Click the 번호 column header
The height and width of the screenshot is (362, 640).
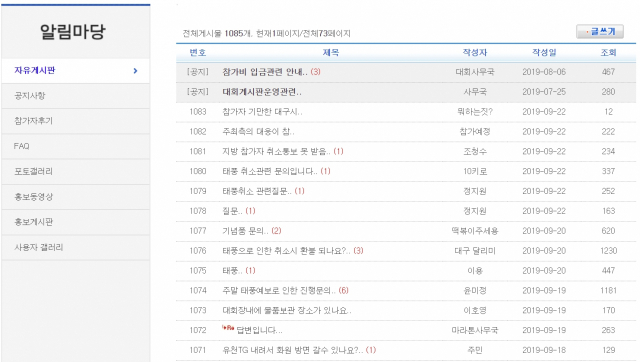(x=198, y=53)
